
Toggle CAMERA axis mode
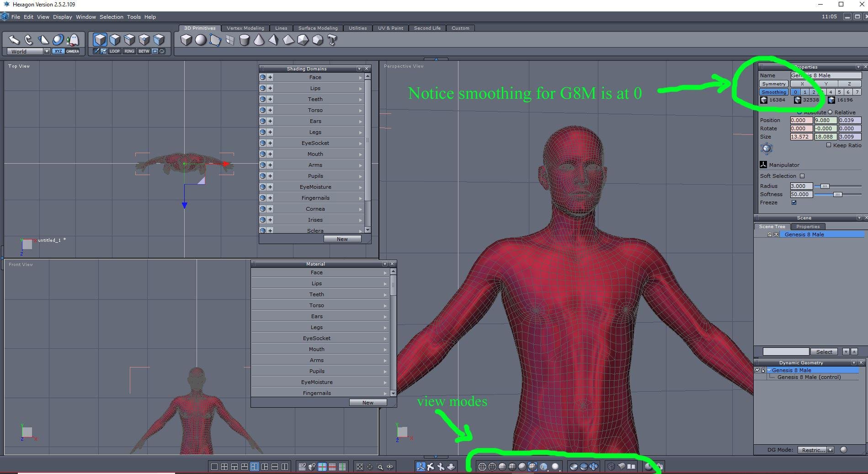click(72, 51)
